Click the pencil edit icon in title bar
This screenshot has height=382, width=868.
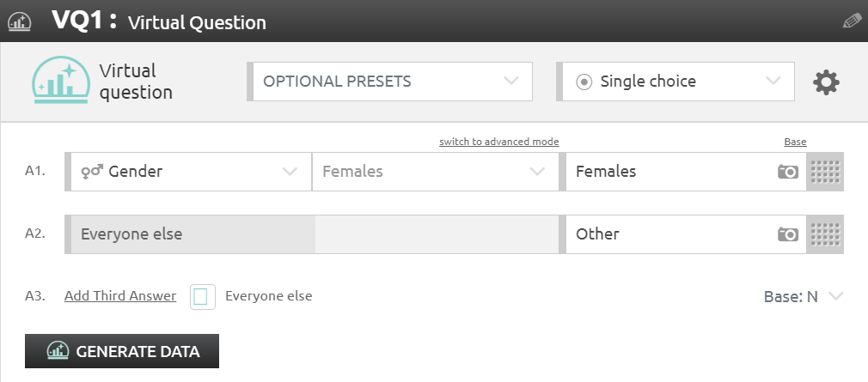point(853,21)
